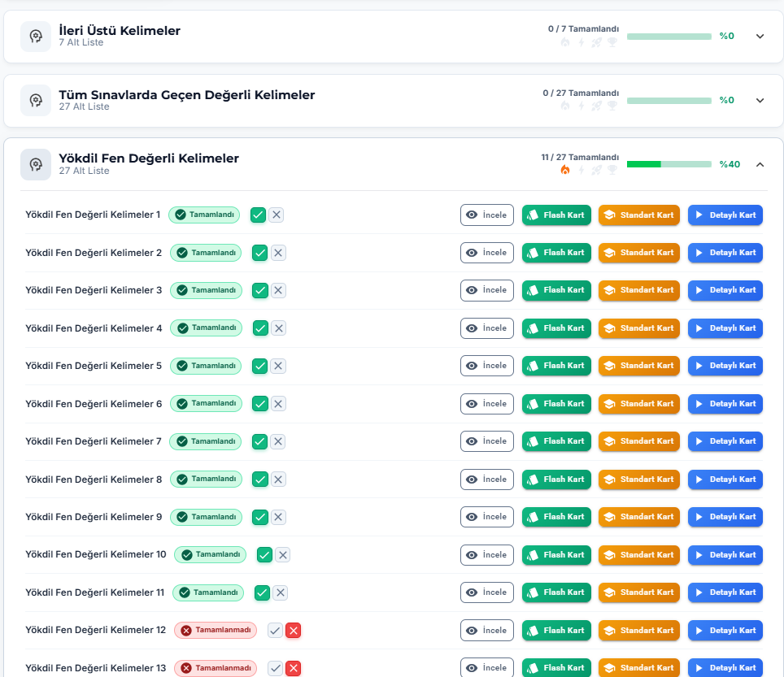Click the row title Yökdil Fen Değerli Kelimeler 9

94,517
